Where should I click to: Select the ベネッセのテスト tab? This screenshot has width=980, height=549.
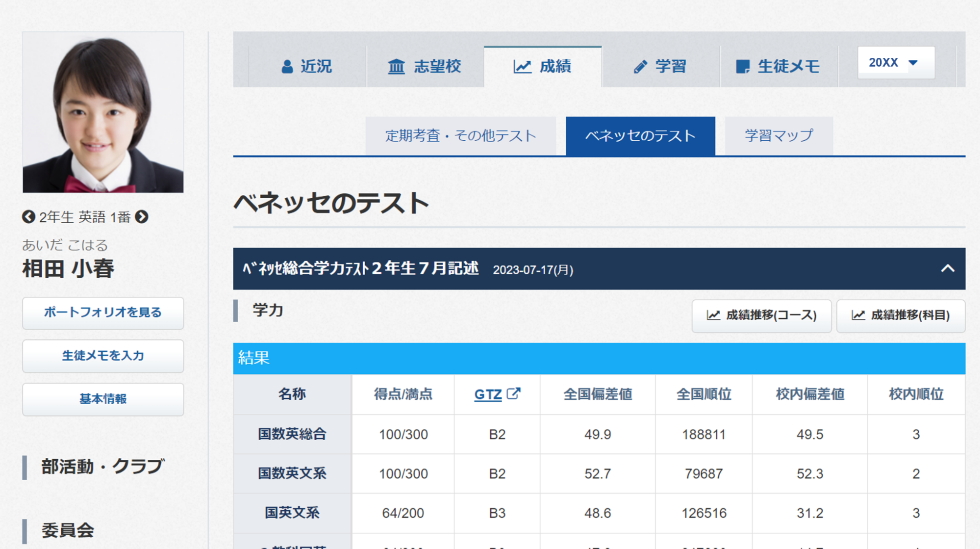click(640, 136)
